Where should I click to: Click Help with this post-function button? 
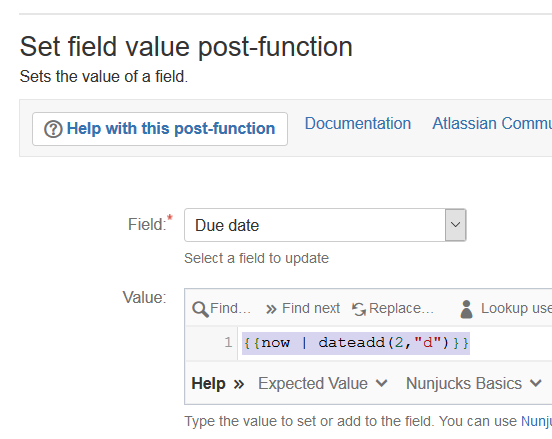coord(160,129)
